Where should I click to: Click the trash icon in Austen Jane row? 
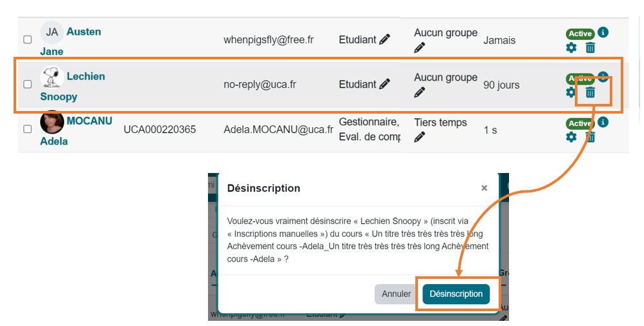(x=590, y=47)
